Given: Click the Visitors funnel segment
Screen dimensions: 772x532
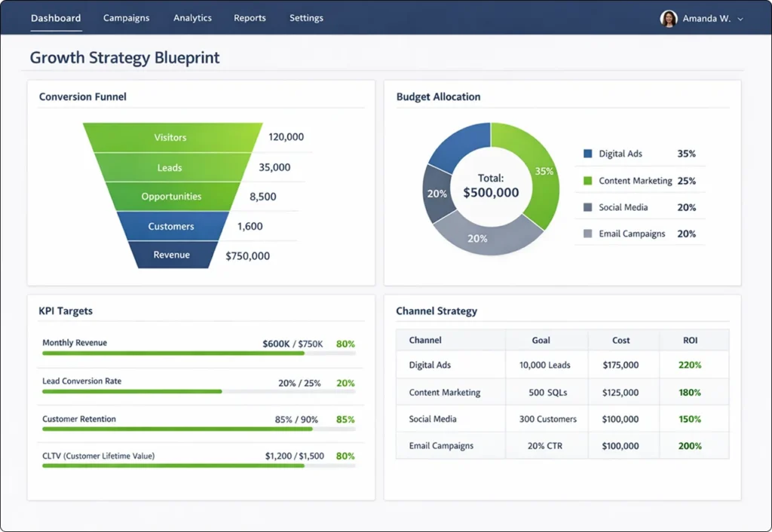Looking at the screenshot, I should point(170,137).
